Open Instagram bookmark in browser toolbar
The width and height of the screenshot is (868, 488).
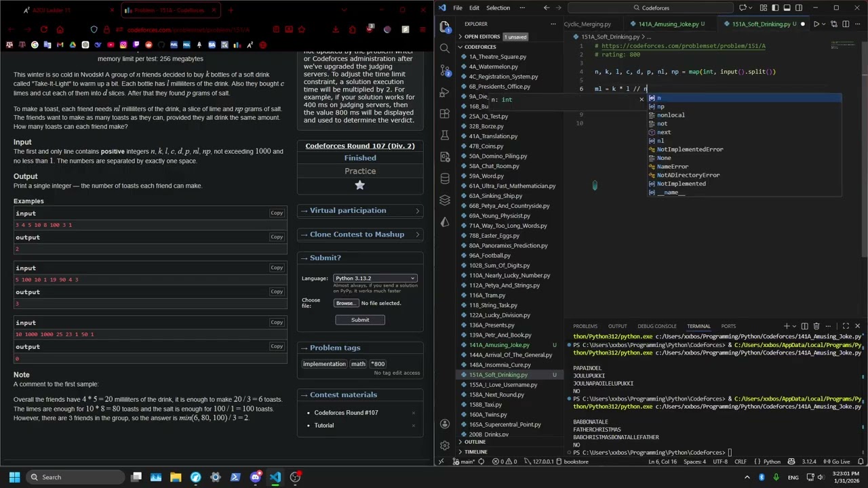[x=123, y=45]
